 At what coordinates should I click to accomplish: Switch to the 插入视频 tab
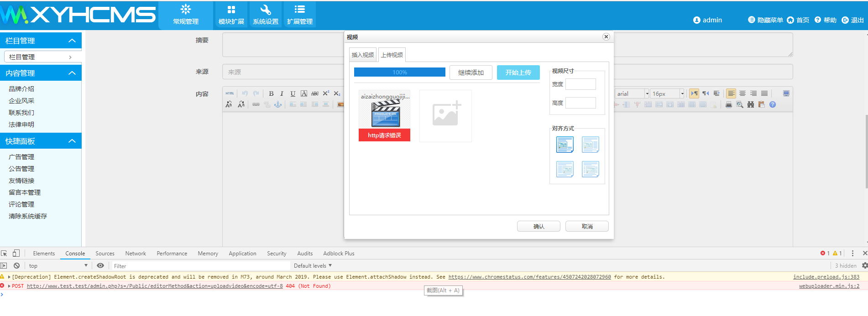pyautogui.click(x=363, y=55)
